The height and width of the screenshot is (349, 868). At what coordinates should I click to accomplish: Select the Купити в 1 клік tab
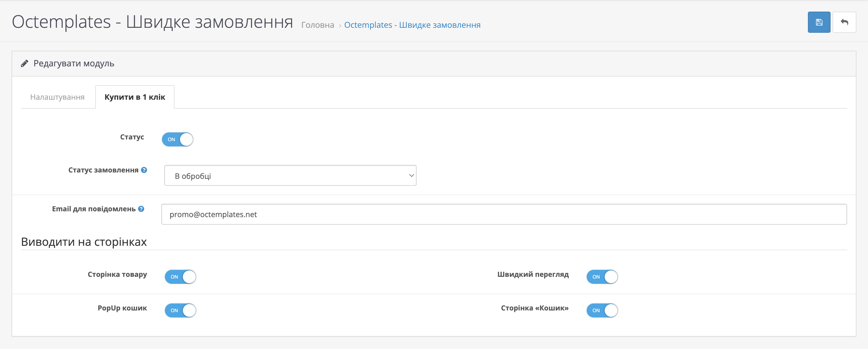[135, 97]
